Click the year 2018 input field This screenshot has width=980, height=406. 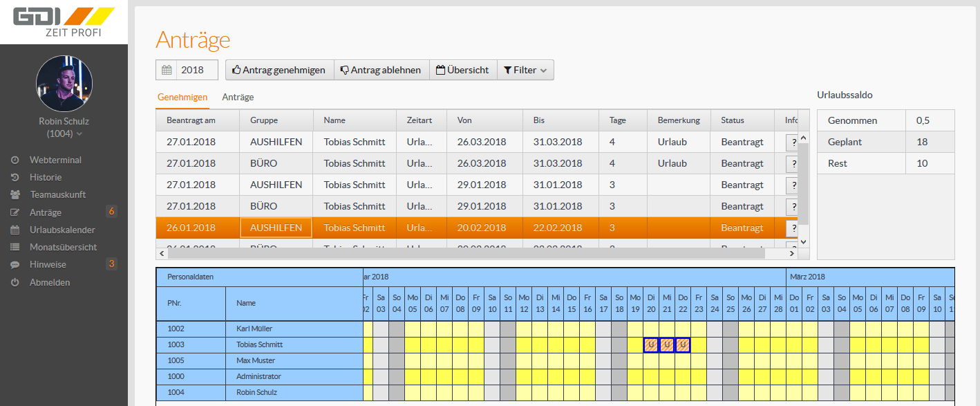click(197, 70)
